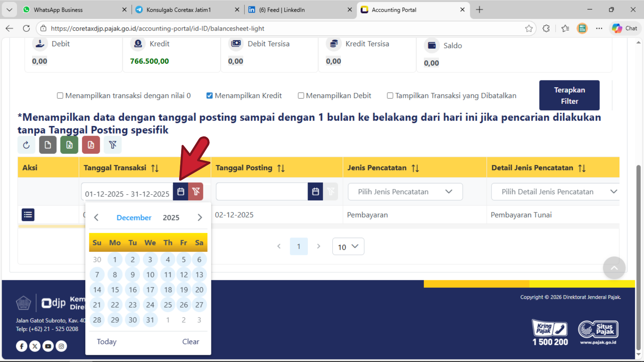This screenshot has height=362, width=644.
Task: Click the scroll-to-top round button
Action: pyautogui.click(x=614, y=268)
